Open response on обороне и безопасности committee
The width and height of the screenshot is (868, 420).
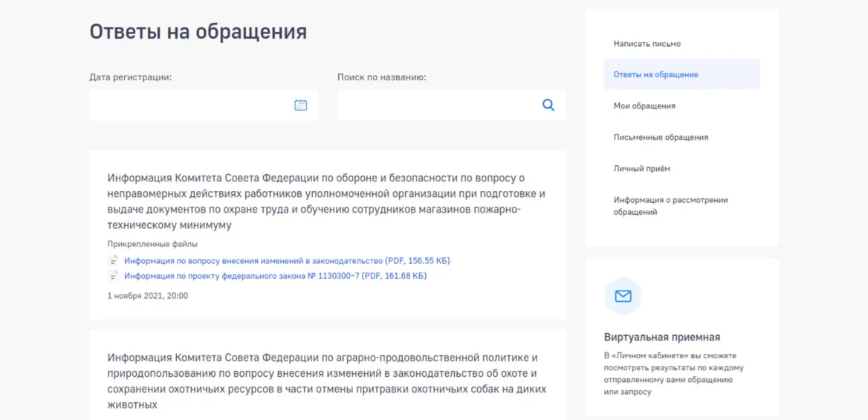tap(326, 201)
